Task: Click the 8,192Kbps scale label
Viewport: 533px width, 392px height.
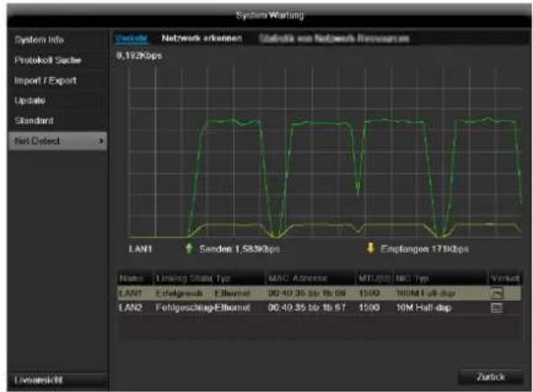Action: point(139,55)
